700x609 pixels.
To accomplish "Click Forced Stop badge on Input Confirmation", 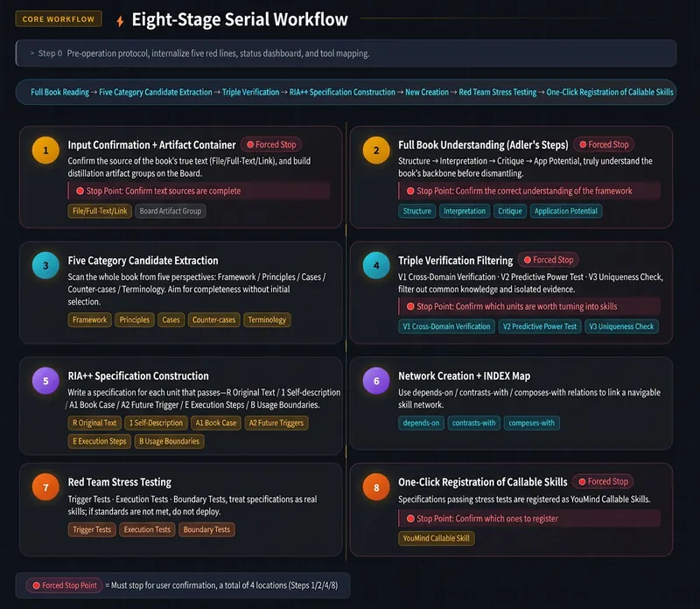I will (271, 144).
